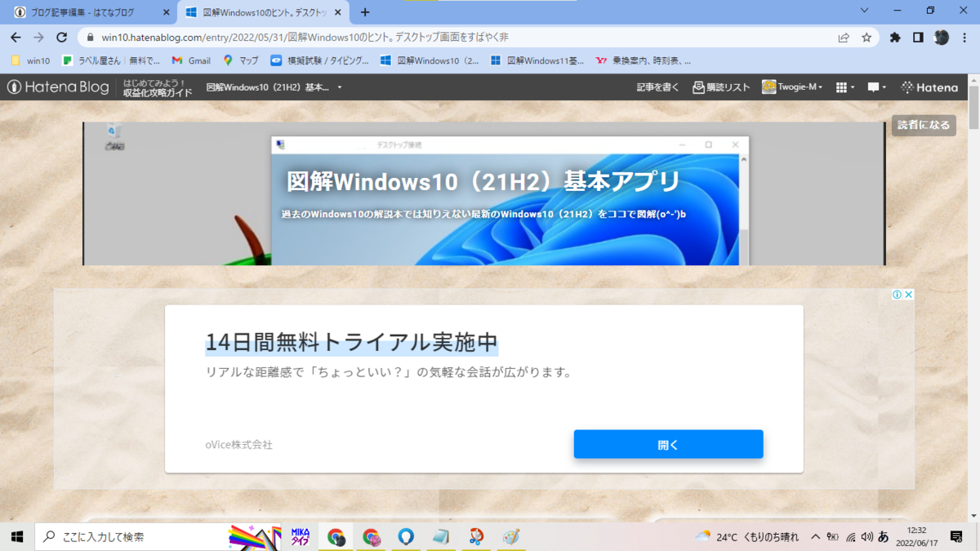Open the 図解Windows10（2... bookmark

[430, 60]
